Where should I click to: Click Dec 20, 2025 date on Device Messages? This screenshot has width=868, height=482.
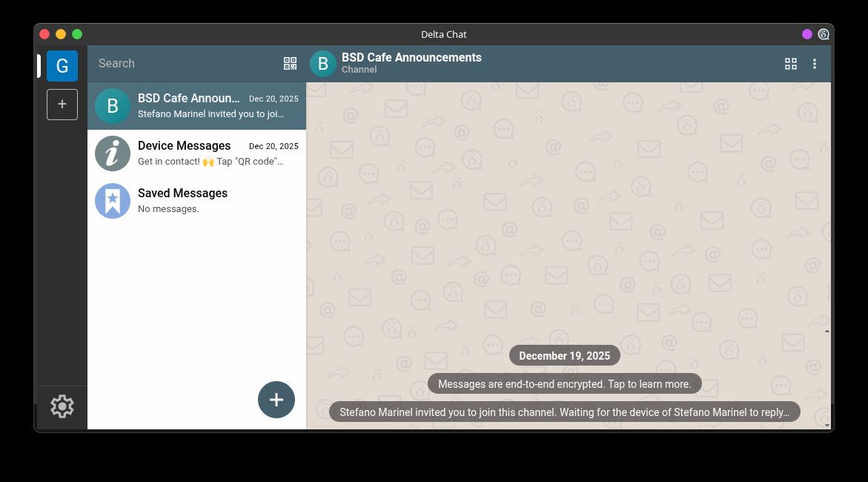pos(274,146)
